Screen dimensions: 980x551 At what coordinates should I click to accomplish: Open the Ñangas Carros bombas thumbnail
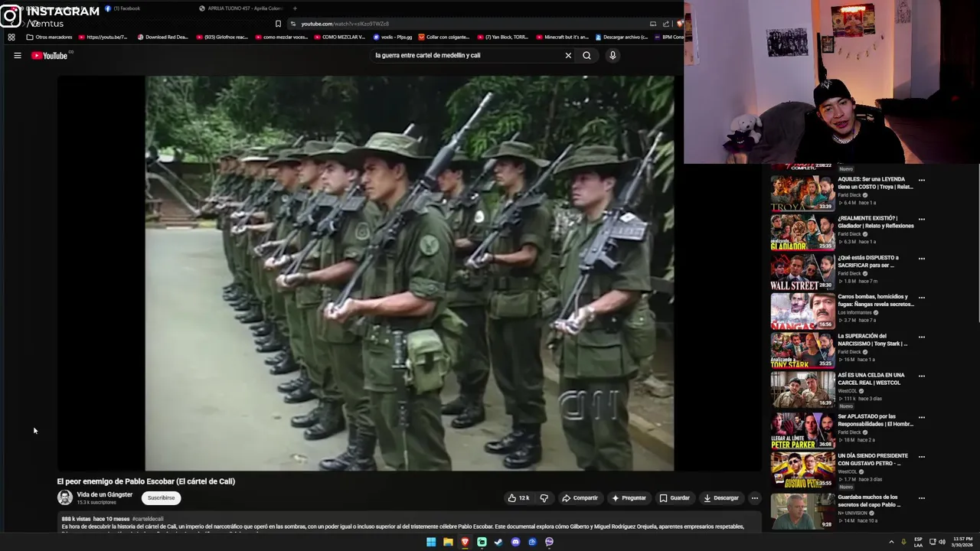tap(802, 311)
